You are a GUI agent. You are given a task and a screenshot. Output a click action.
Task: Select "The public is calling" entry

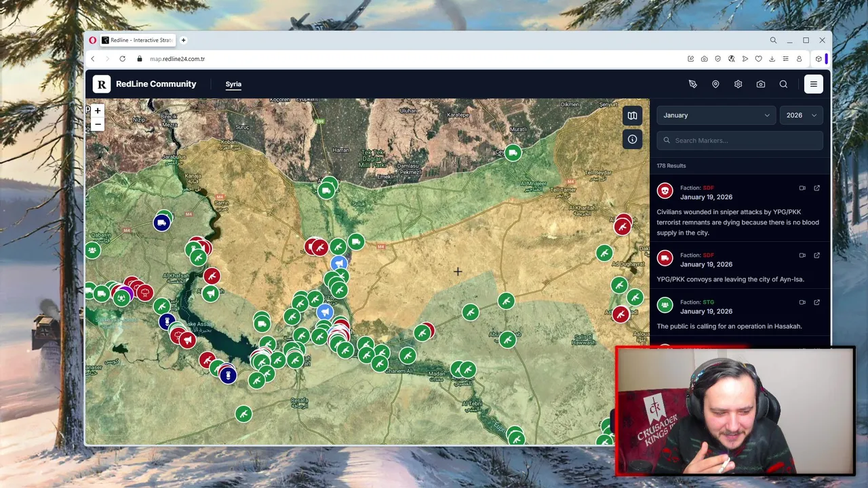tap(729, 326)
